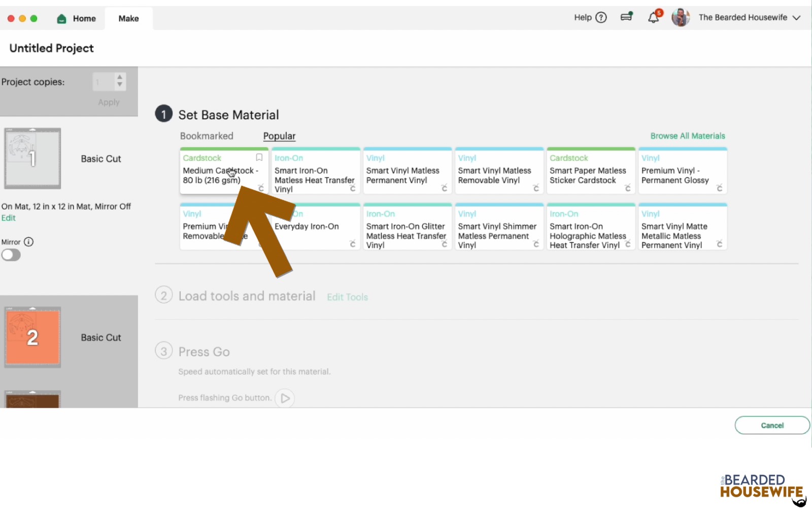Switch to the Bookmarked materials tab
Image resolution: width=812 pixels, height=516 pixels.
point(206,135)
